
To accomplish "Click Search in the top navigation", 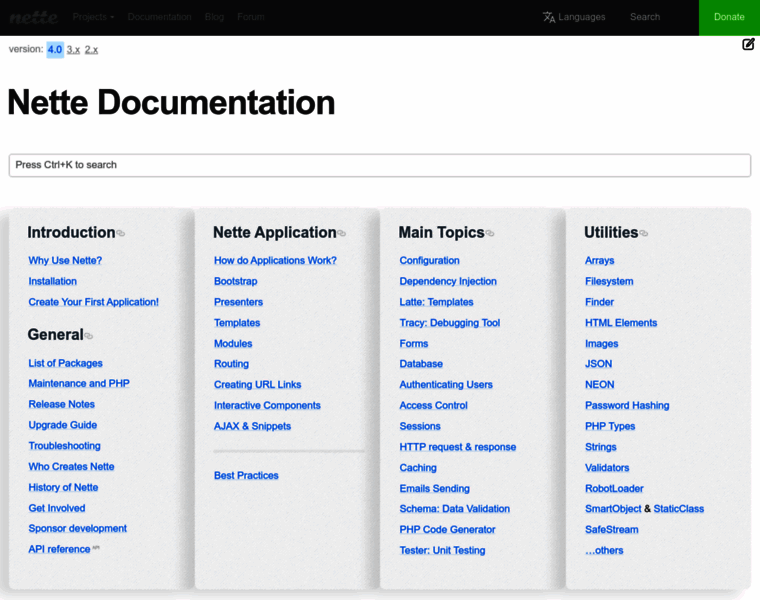I will click(x=645, y=17).
